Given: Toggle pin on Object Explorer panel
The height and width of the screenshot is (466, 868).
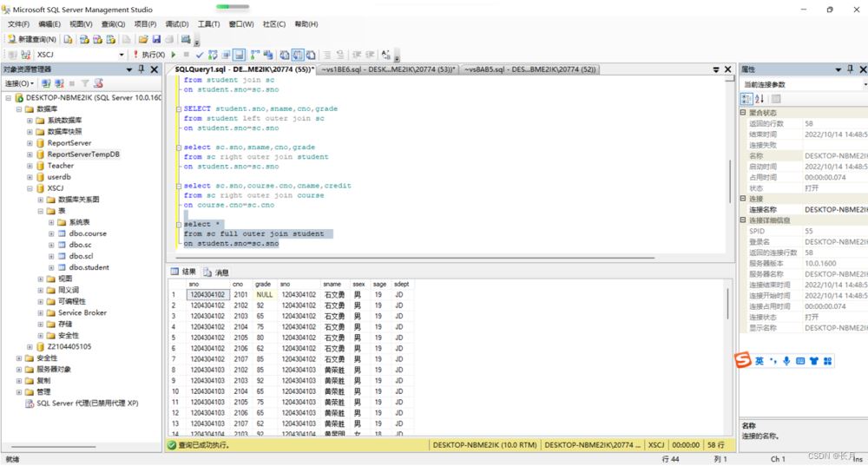Looking at the screenshot, I should click(x=142, y=69).
